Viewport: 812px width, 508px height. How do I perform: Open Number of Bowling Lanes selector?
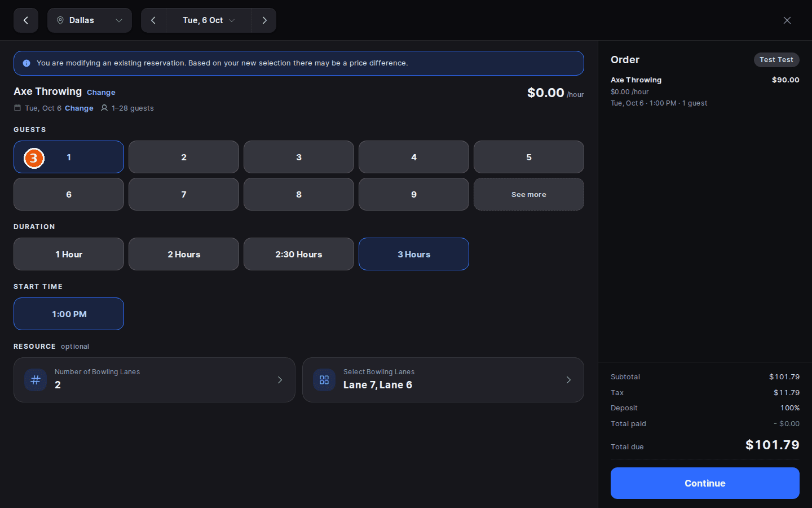pos(155,380)
